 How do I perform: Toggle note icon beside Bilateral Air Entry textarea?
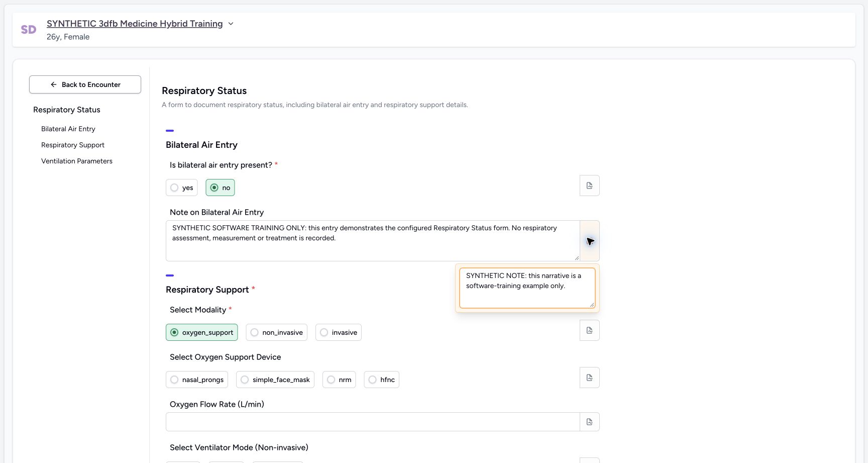tap(590, 241)
